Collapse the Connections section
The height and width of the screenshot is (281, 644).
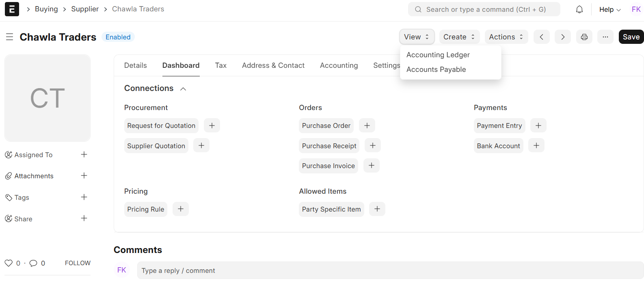[x=183, y=89]
